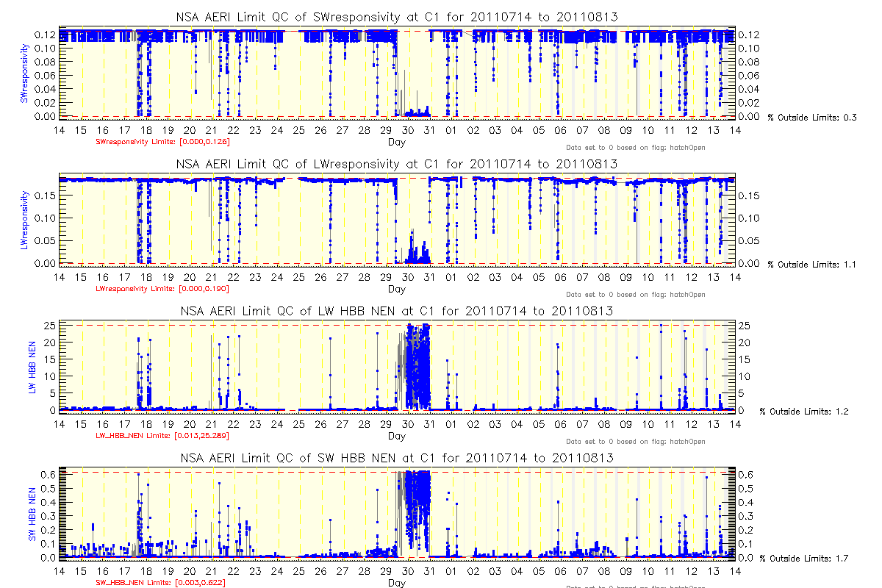The width and height of the screenshot is (882, 588).
Task: Click the 'Day' axis label under SWresponsivity plot
Action: point(396,142)
